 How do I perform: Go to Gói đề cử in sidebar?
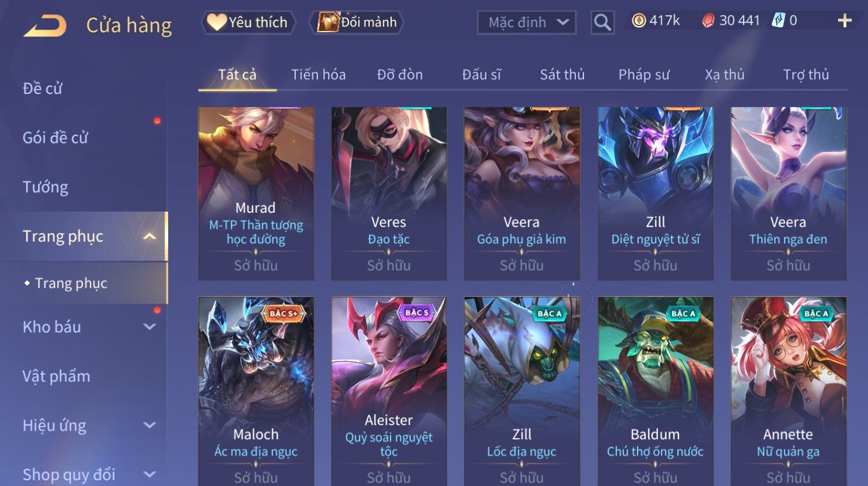(55, 138)
